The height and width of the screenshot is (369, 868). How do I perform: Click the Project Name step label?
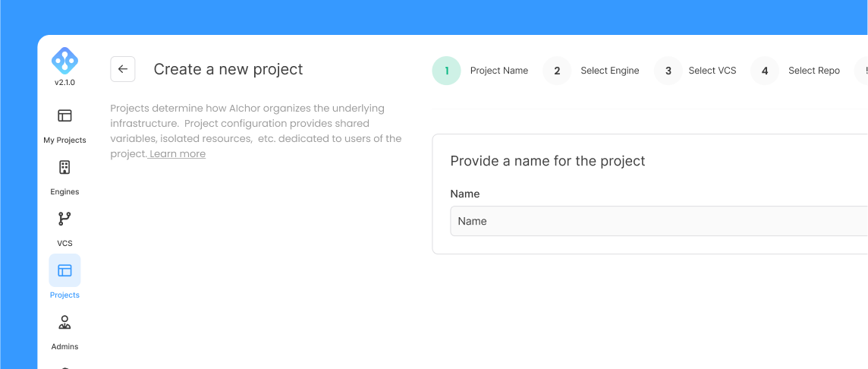(498, 71)
